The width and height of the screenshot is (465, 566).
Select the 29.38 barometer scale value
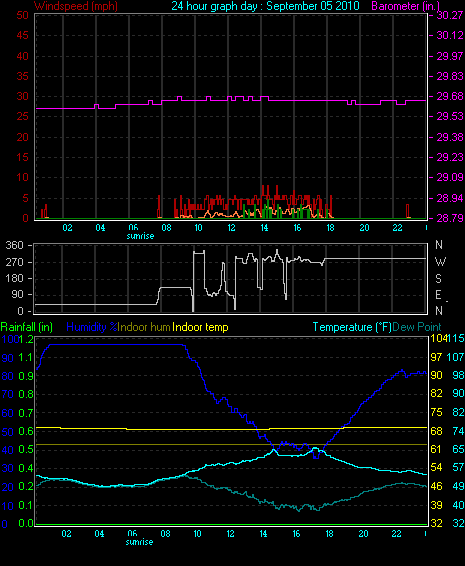pos(449,137)
